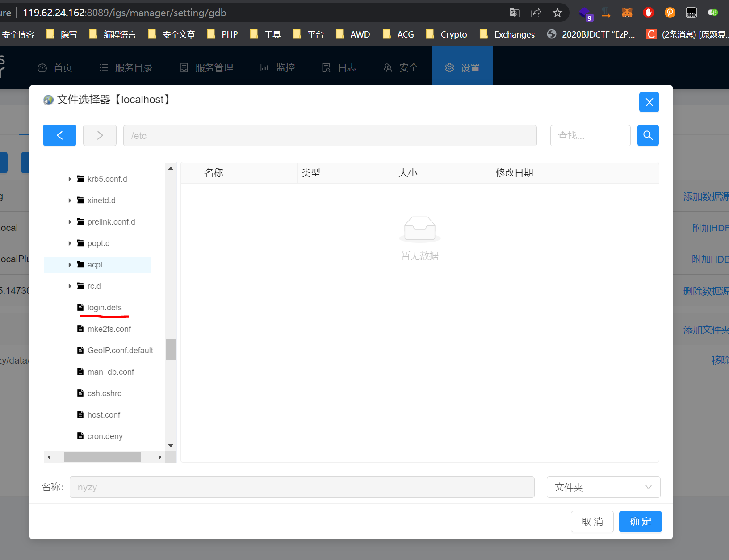
Task: Open the 日志 navigation tab
Action: (339, 68)
